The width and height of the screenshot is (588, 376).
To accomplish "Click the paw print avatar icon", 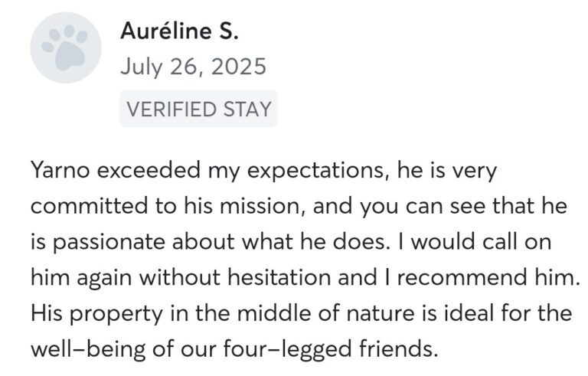I will tap(65, 48).
